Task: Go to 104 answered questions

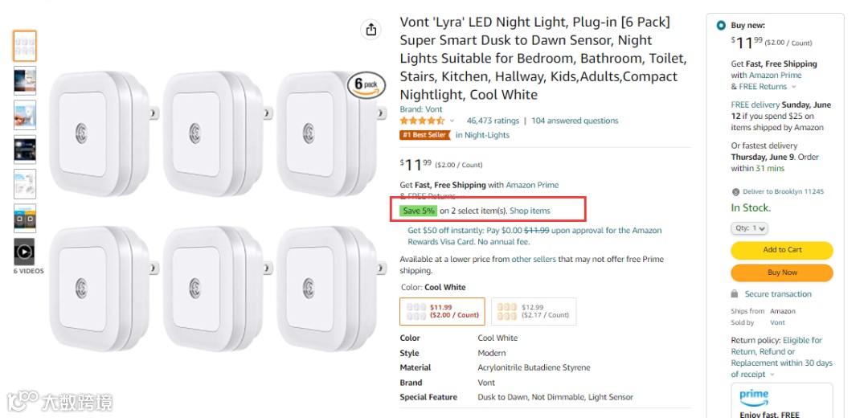Action: 575,121
